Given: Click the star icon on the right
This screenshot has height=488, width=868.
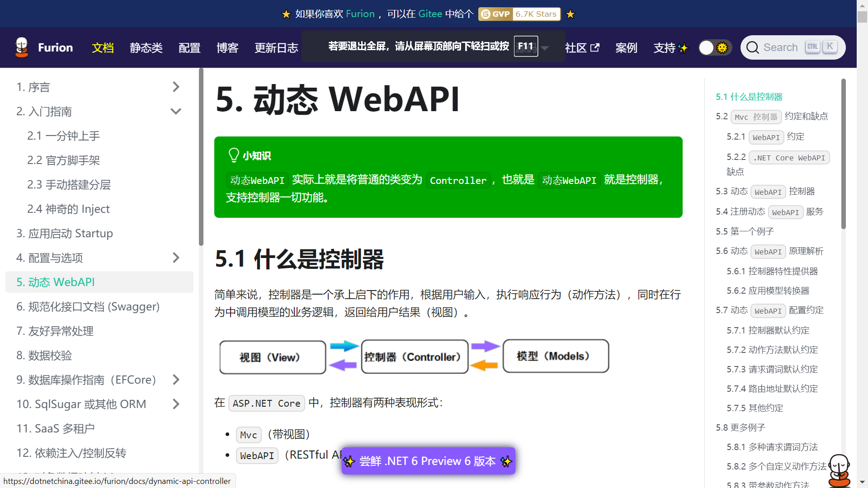Looking at the screenshot, I should click(x=571, y=13).
